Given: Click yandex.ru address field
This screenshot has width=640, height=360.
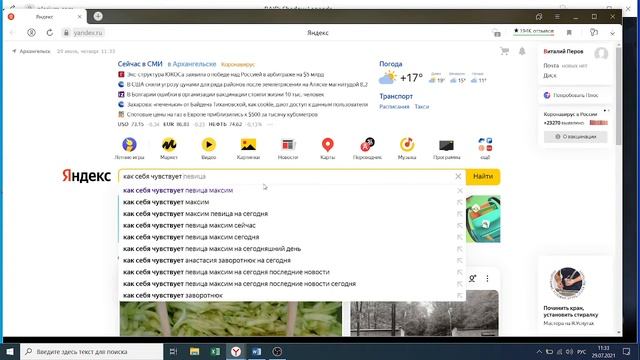Looking at the screenshot, I should (x=88, y=33).
